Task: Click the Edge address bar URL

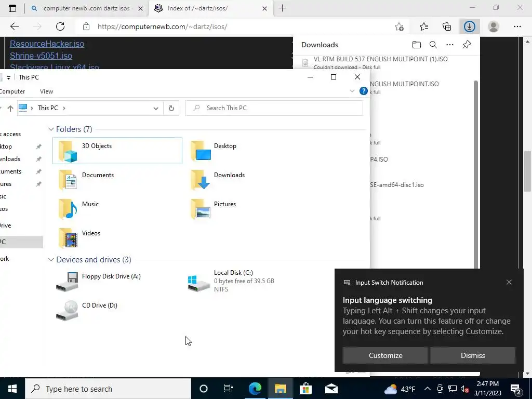Action: pos(163,26)
